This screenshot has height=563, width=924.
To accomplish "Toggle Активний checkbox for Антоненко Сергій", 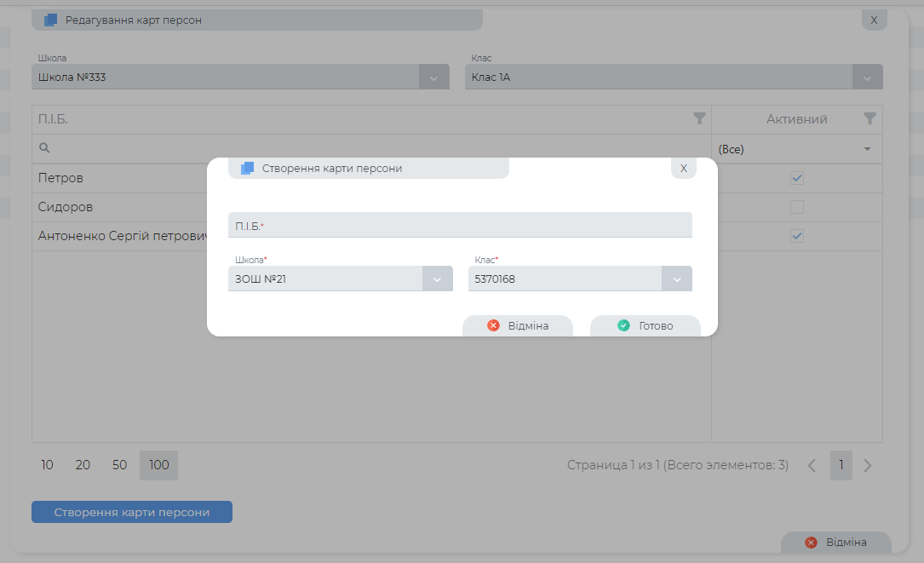I will (797, 236).
